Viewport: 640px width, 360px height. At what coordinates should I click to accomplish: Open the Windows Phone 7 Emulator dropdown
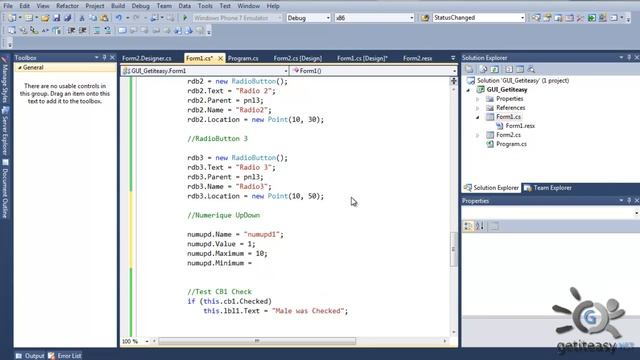[279, 18]
